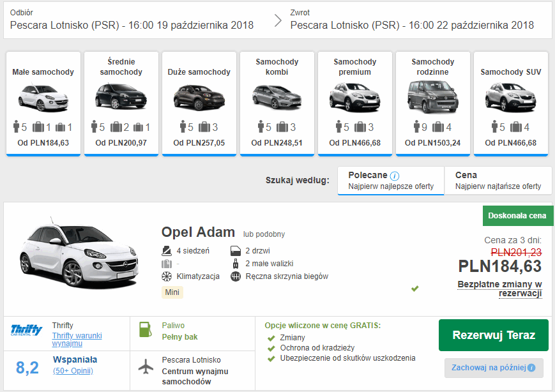
Task: Click the airplane icon by Pescara Lotnisko
Action: click(x=146, y=366)
